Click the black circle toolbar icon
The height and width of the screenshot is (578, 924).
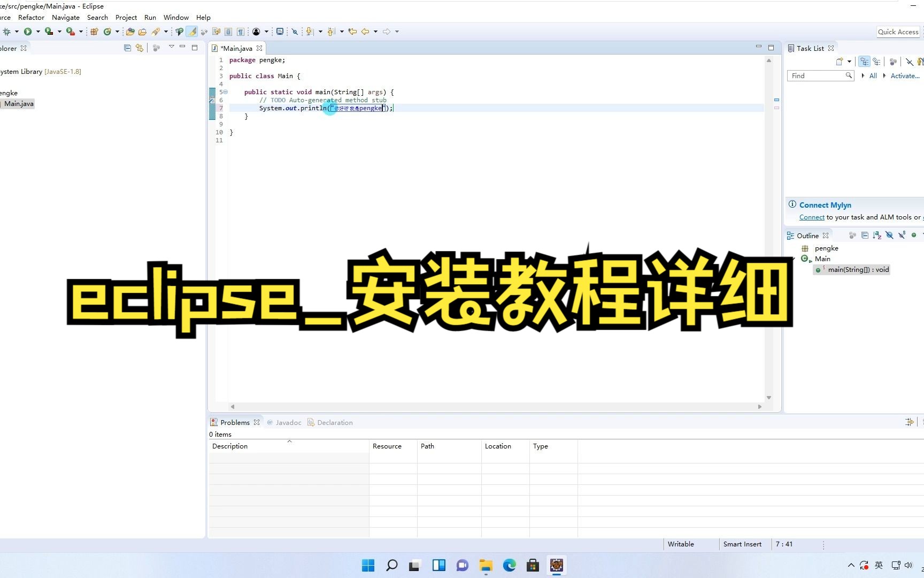tap(256, 32)
